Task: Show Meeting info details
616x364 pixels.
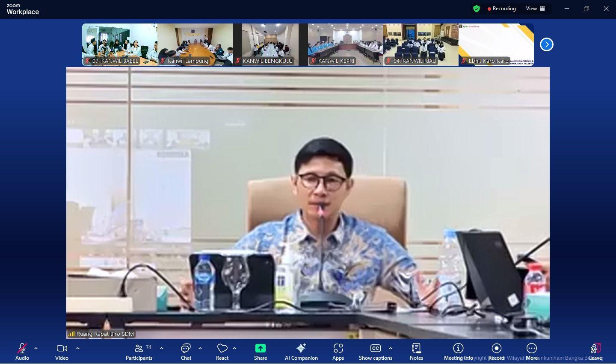Action: 458,352
